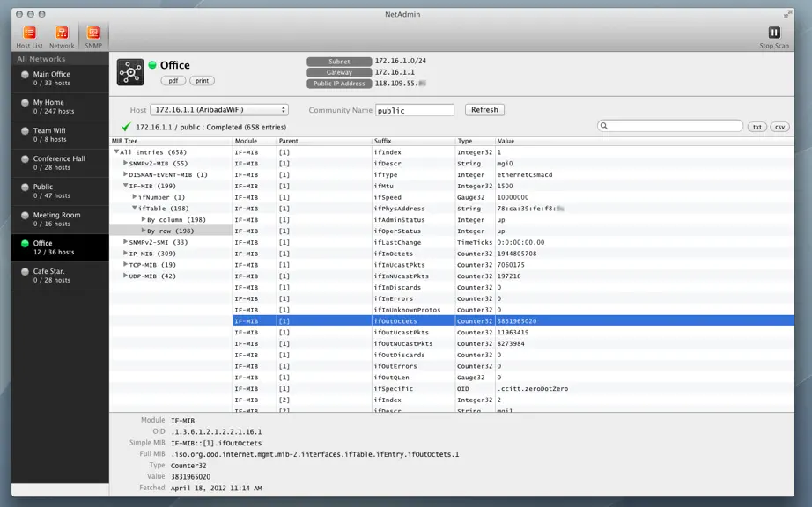This screenshot has height=507, width=812.
Task: Expand the By column (198) node
Action: (144, 219)
